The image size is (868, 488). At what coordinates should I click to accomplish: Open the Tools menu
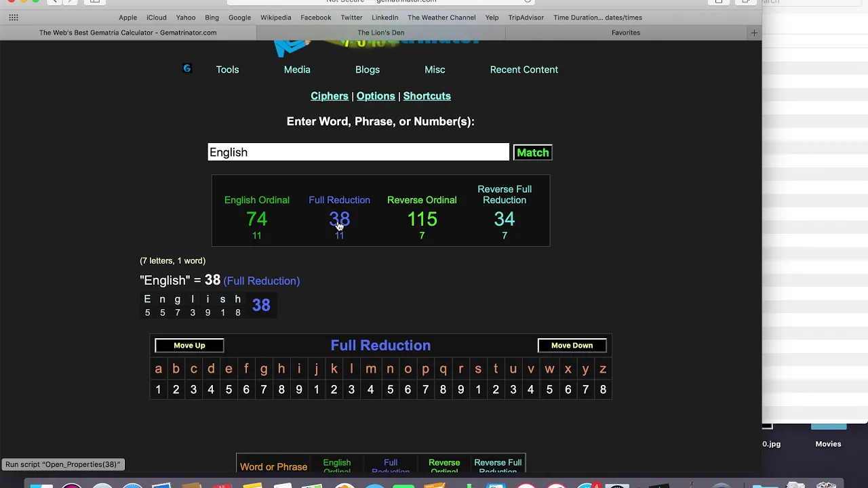(227, 70)
